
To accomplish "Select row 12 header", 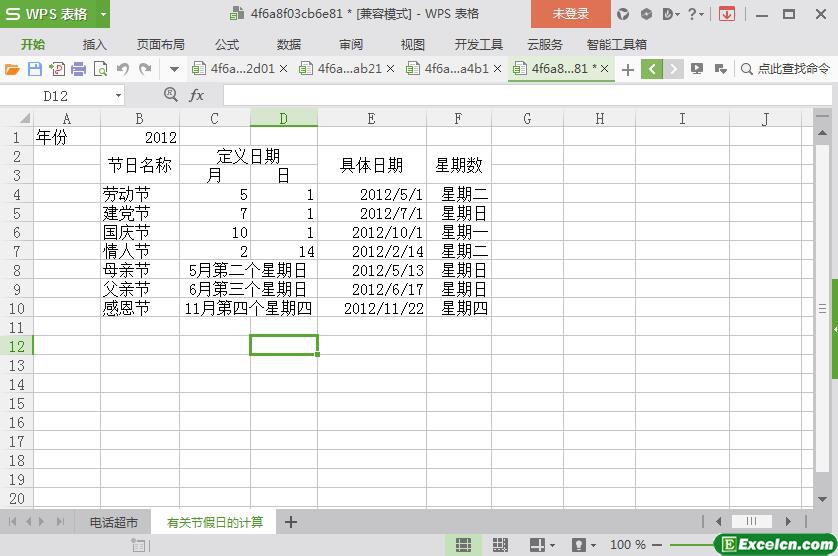I will coord(17,346).
